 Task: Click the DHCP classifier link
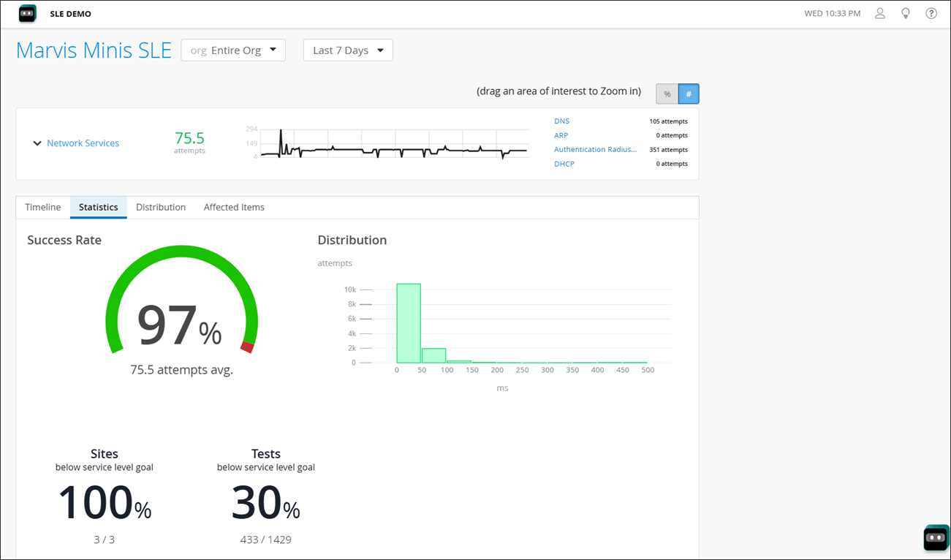564,164
